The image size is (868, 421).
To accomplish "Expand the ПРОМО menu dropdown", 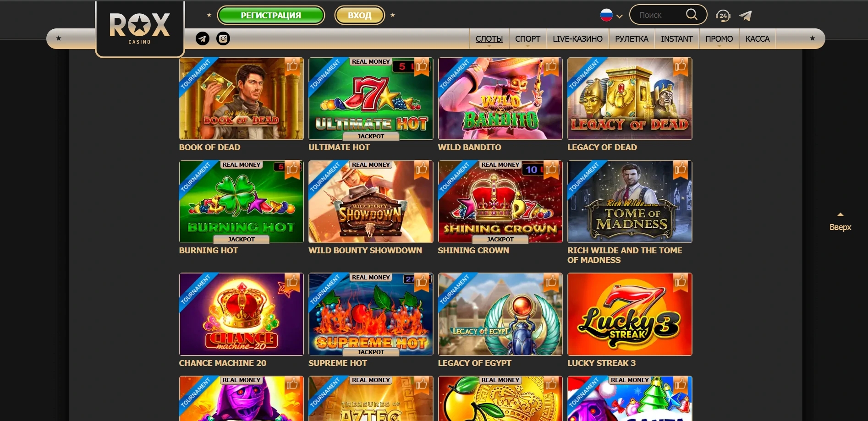I will tap(719, 39).
